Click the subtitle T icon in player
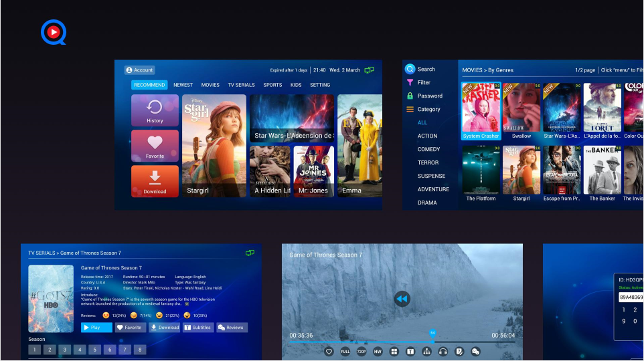Screen dimensions: 644x361 [x=410, y=352]
